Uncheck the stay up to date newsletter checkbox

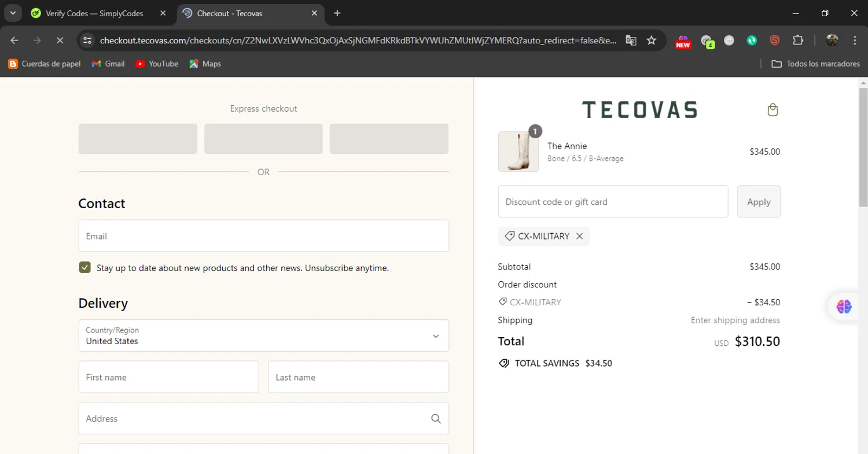click(85, 267)
